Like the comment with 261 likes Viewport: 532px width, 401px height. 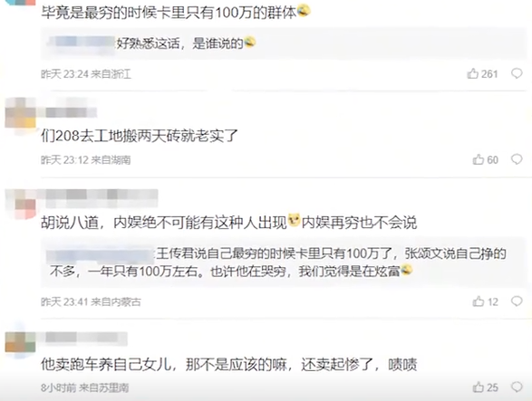(482, 73)
